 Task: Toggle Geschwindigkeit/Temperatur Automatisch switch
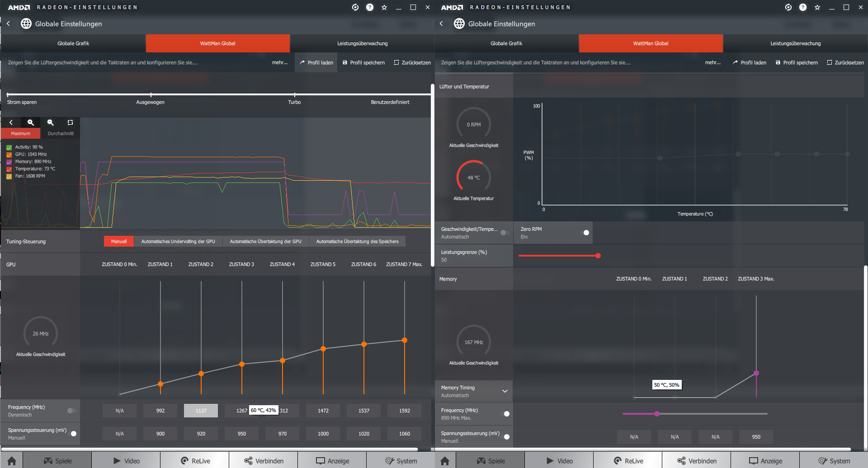[x=504, y=233]
